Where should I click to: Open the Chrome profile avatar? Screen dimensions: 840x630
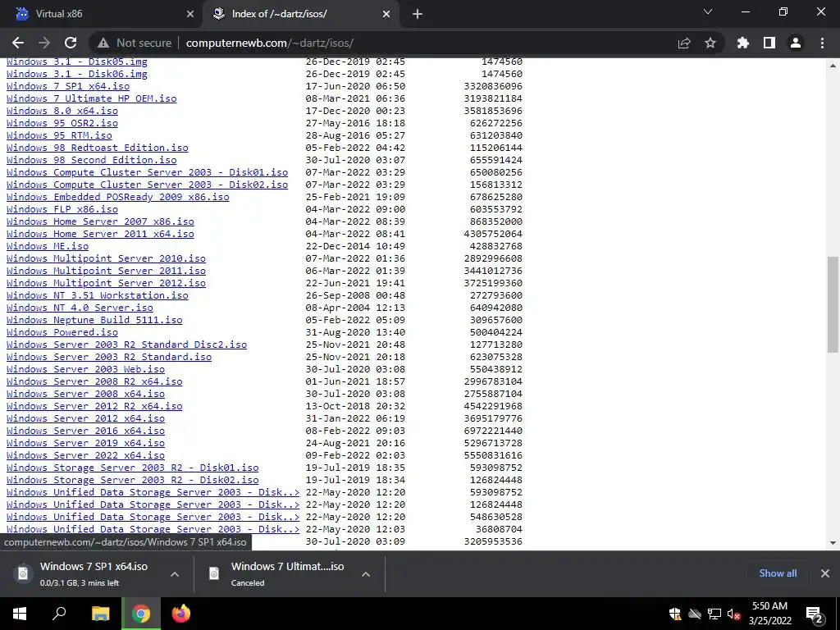(x=796, y=43)
